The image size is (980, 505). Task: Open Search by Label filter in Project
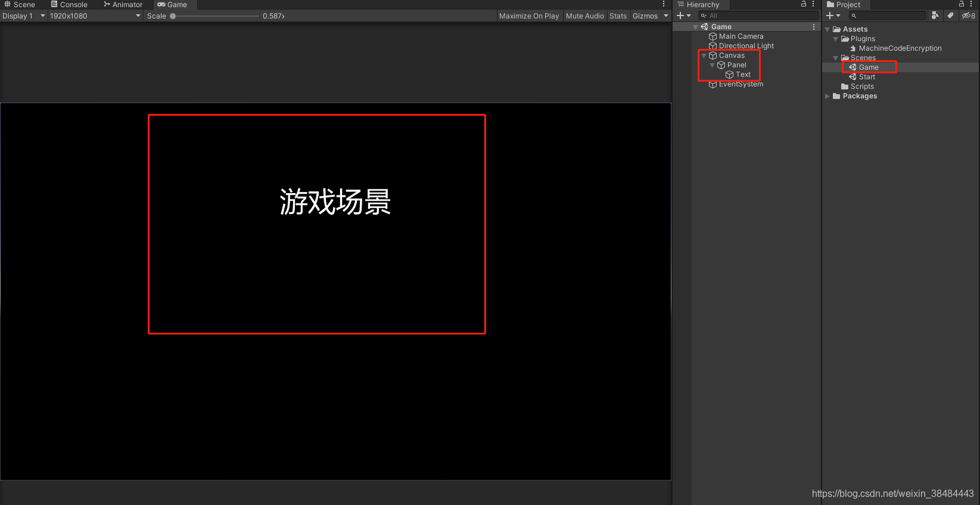[950, 16]
